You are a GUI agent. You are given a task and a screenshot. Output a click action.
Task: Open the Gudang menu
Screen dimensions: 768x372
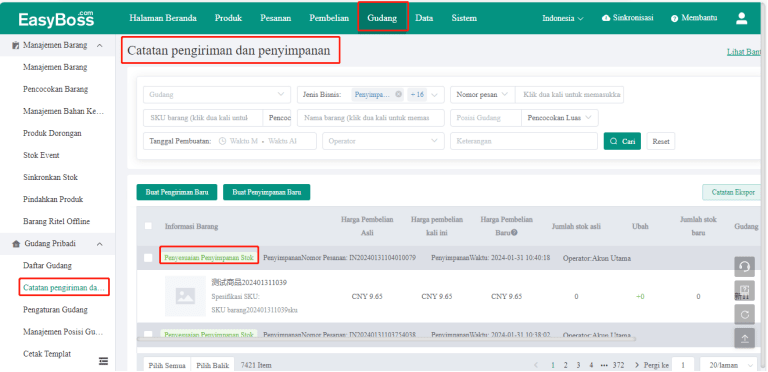click(x=382, y=18)
